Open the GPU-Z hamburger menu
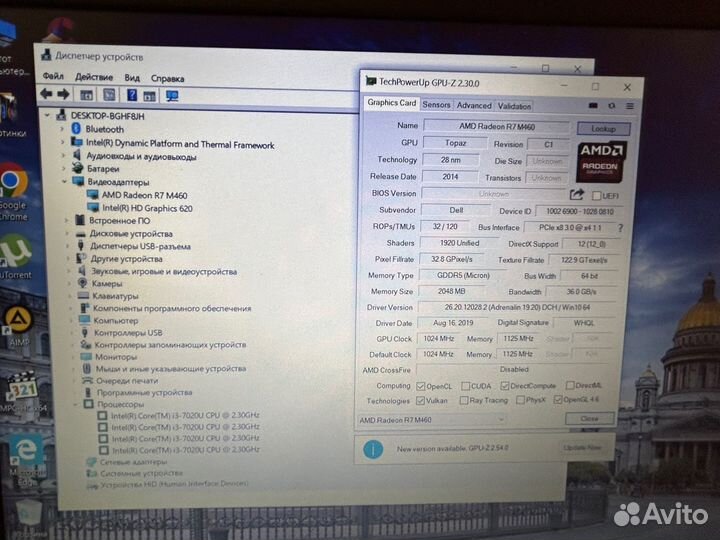Screen dimensions: 720x540 [x=630, y=106]
